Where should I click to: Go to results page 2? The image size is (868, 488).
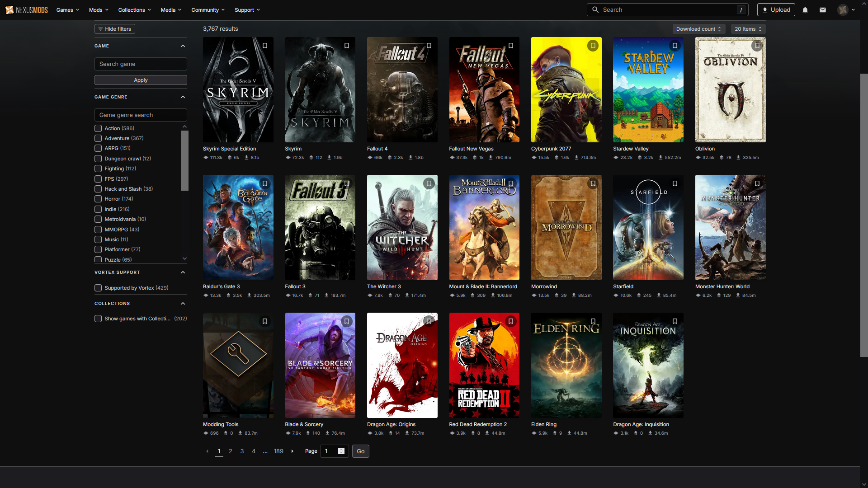tap(231, 451)
